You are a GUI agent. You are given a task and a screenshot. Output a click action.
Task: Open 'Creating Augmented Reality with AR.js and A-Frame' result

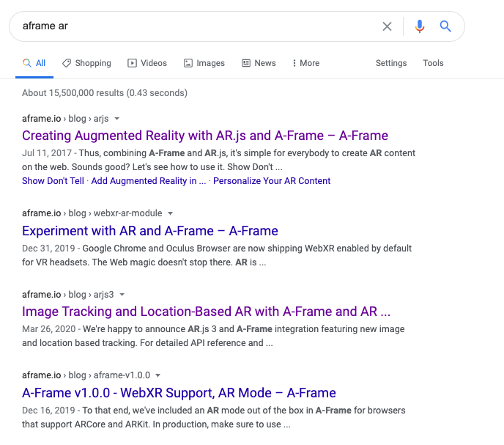coord(205,136)
